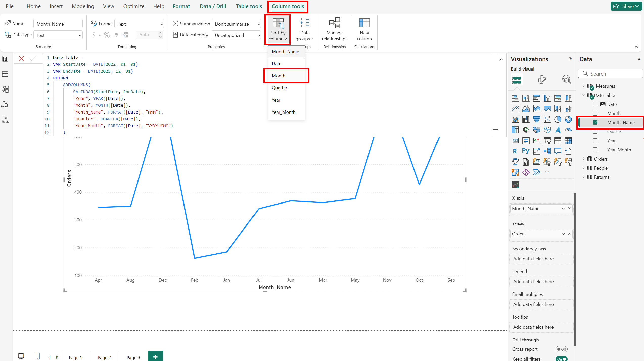Add a new report page
This screenshot has width=644, height=361.
coord(155,357)
